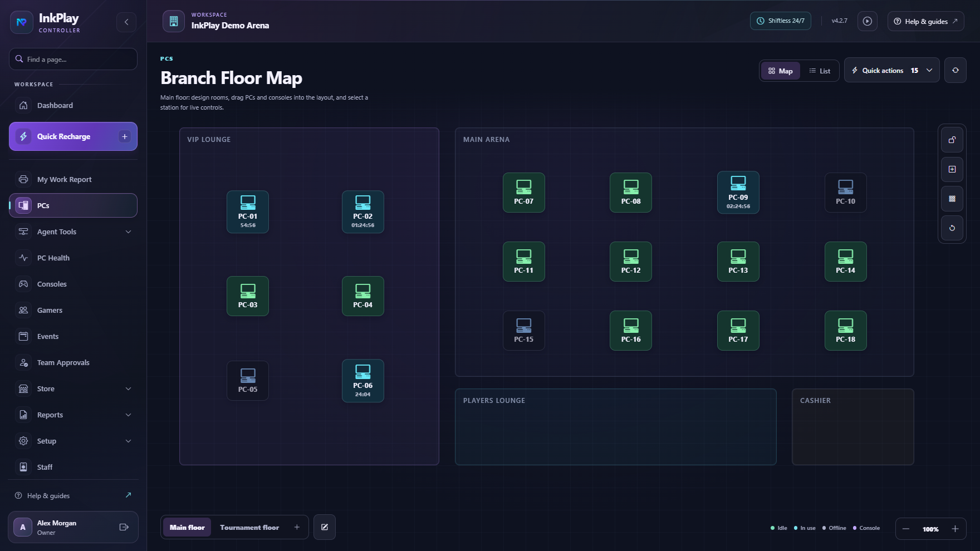
Task: Click the edit floor pencil icon
Action: pyautogui.click(x=325, y=527)
